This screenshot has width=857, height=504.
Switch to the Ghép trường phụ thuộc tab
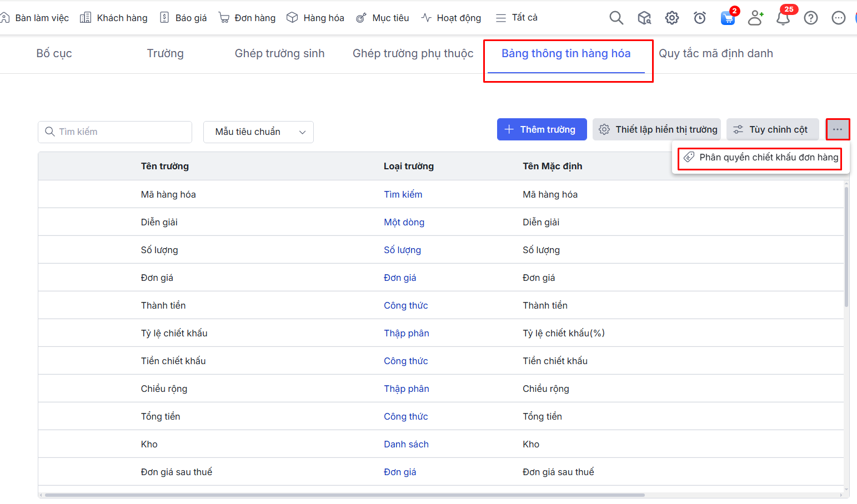(413, 53)
